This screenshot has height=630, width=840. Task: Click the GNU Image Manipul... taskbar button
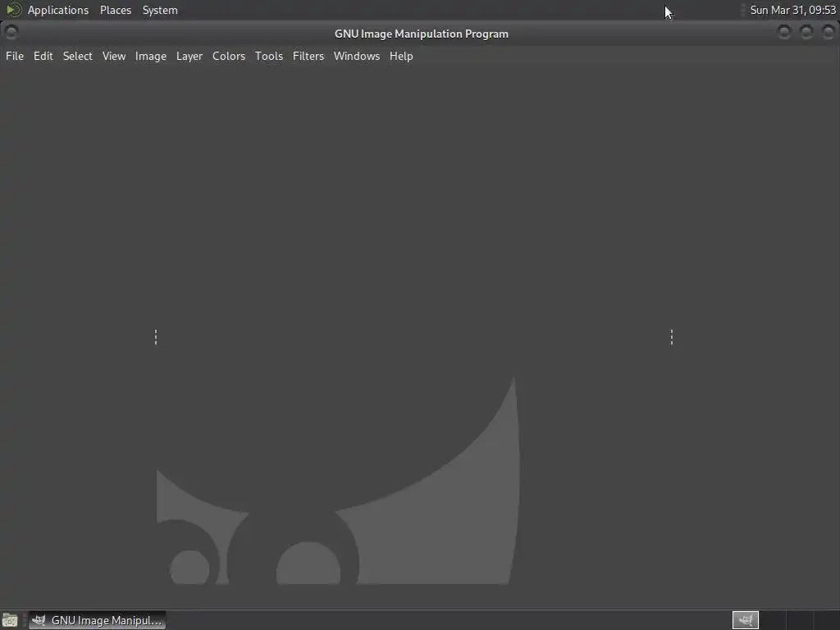[x=97, y=620]
